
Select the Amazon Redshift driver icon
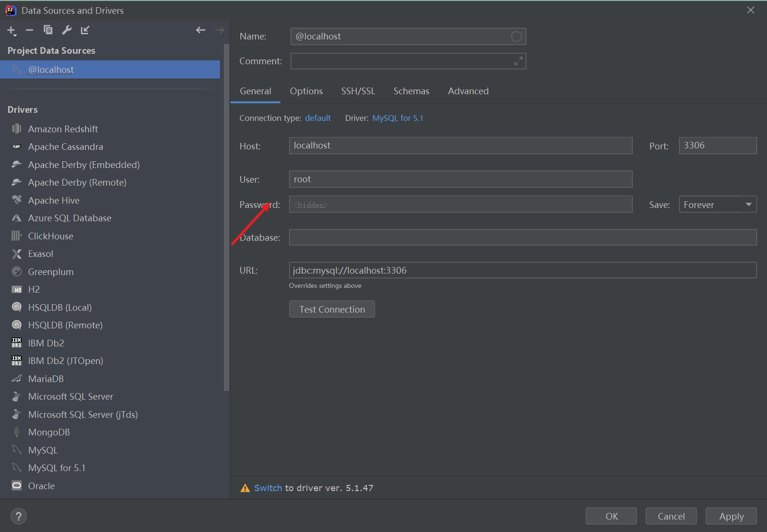17,129
